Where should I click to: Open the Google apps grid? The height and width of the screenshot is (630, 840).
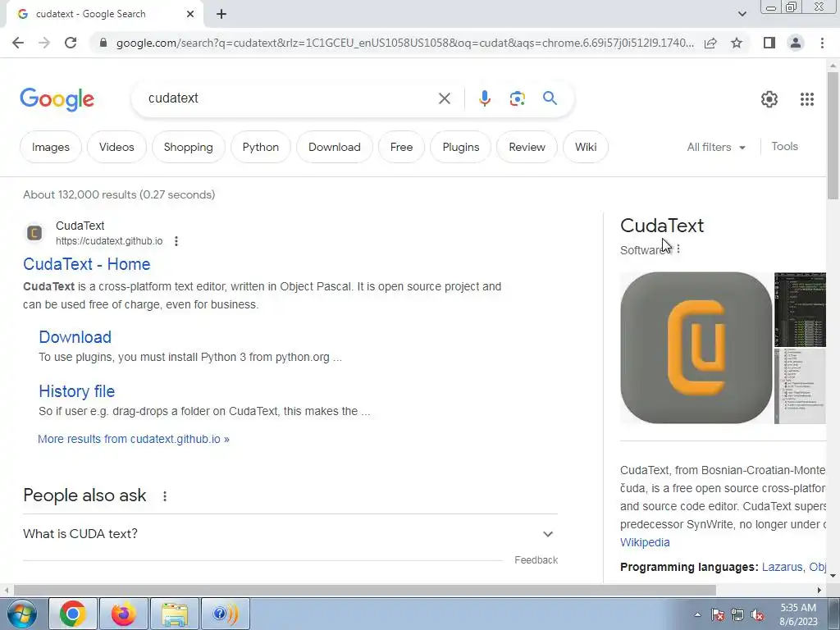pyautogui.click(x=807, y=99)
